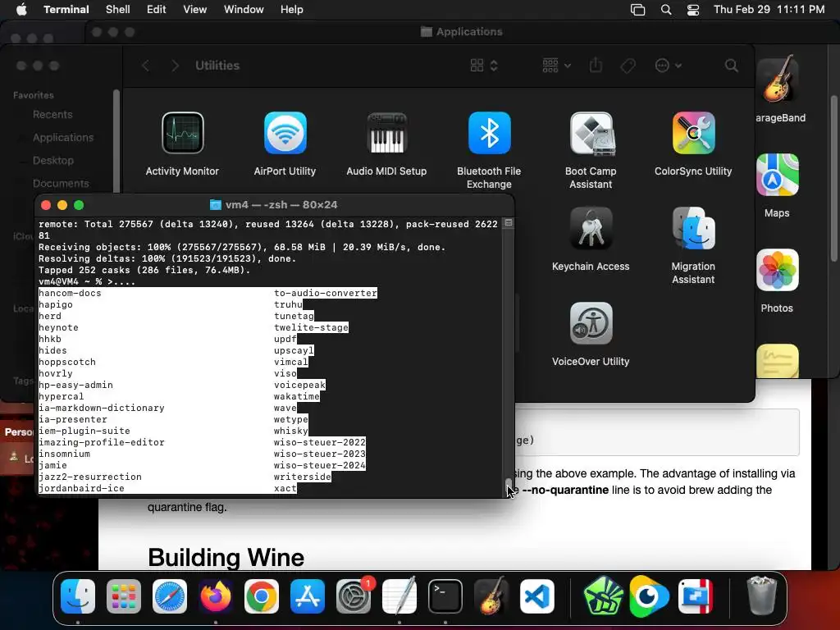Click the Terminal window title 'vm4 — -zsh — 80×24'
This screenshot has height=630, width=840.
point(281,204)
